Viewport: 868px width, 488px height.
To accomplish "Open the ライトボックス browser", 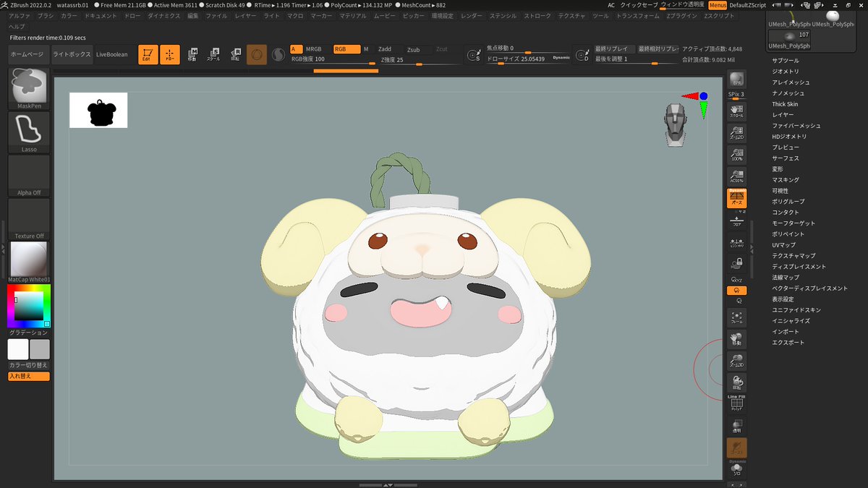I will point(72,54).
